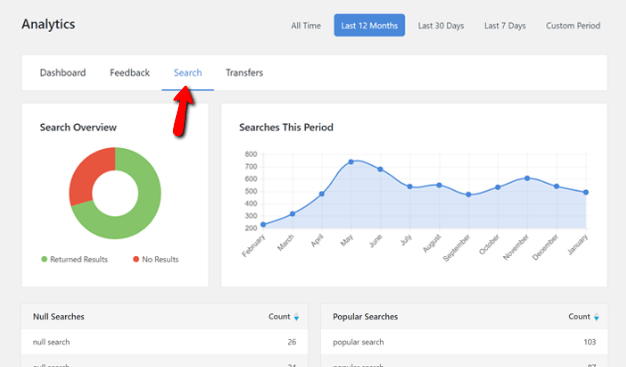Click the October data point
This screenshot has height=367, width=626.
coord(498,187)
